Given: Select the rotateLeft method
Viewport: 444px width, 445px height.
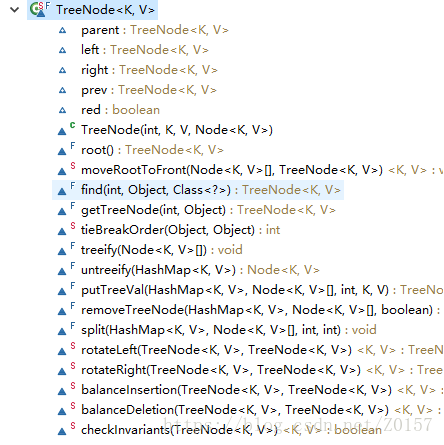Looking at the screenshot, I should pyautogui.click(x=262, y=350).
